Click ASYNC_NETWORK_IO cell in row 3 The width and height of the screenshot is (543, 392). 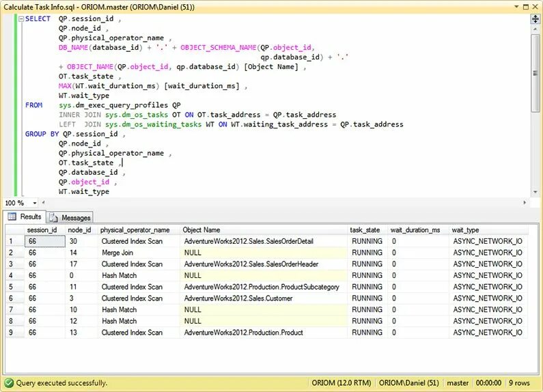click(x=488, y=264)
